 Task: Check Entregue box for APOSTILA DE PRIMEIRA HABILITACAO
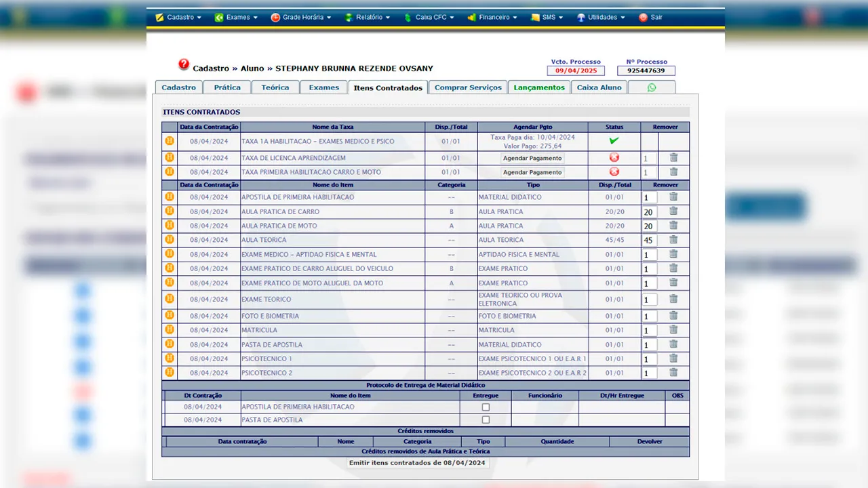(x=486, y=407)
